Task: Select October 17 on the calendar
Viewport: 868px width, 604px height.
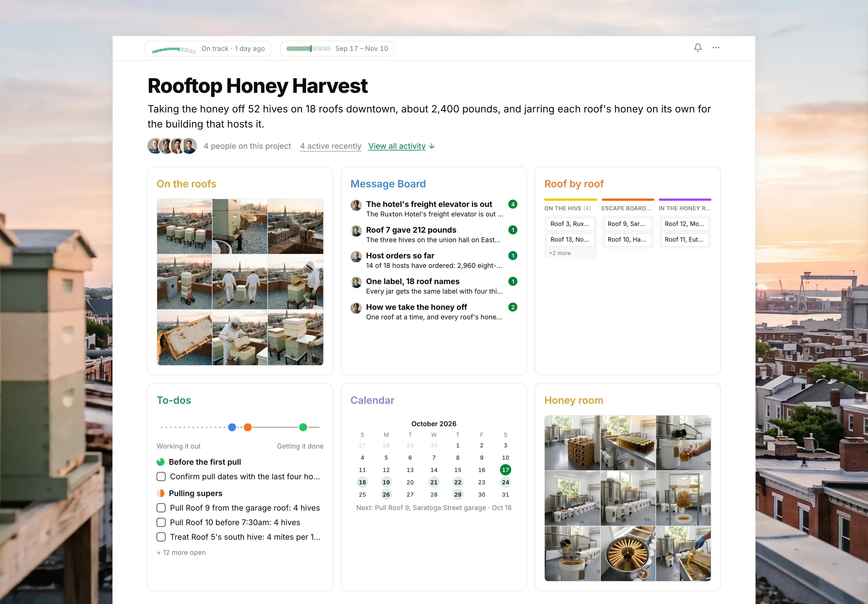Action: point(505,470)
